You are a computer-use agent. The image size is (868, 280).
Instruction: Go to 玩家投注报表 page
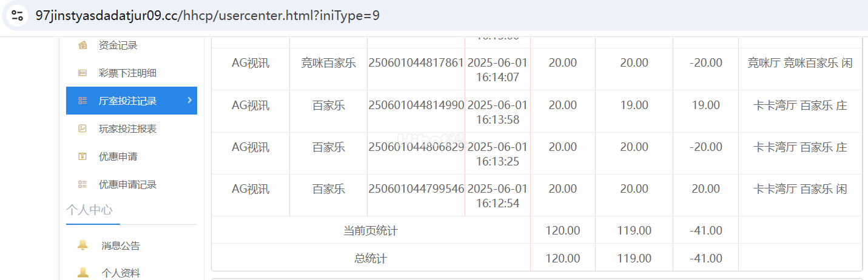tap(127, 129)
